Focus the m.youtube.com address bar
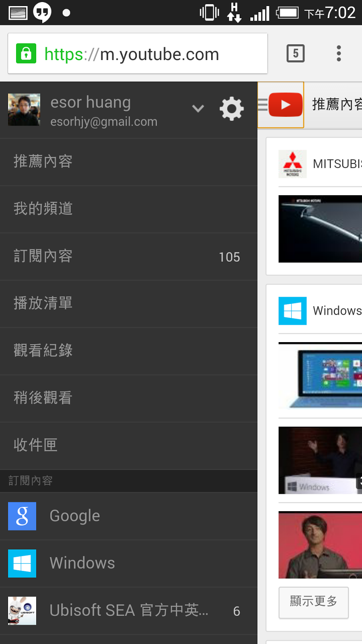Screen dimensions: 362x644 point(138,54)
